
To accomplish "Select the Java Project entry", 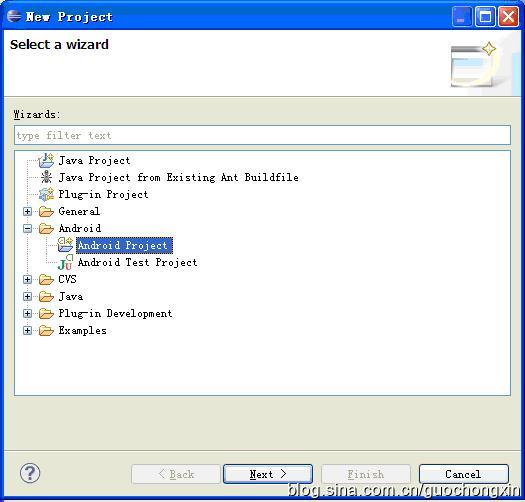I will click(x=94, y=161).
